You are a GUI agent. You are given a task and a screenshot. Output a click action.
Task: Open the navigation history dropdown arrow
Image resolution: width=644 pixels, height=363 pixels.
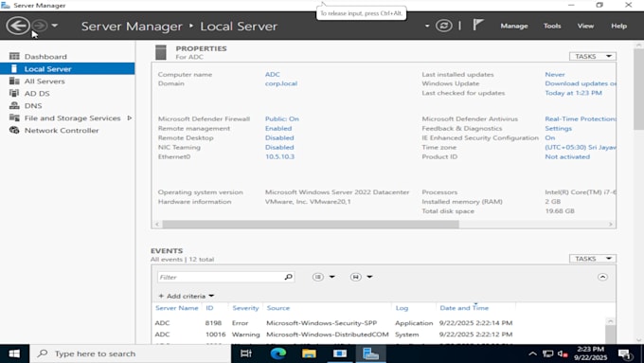pos(54,26)
